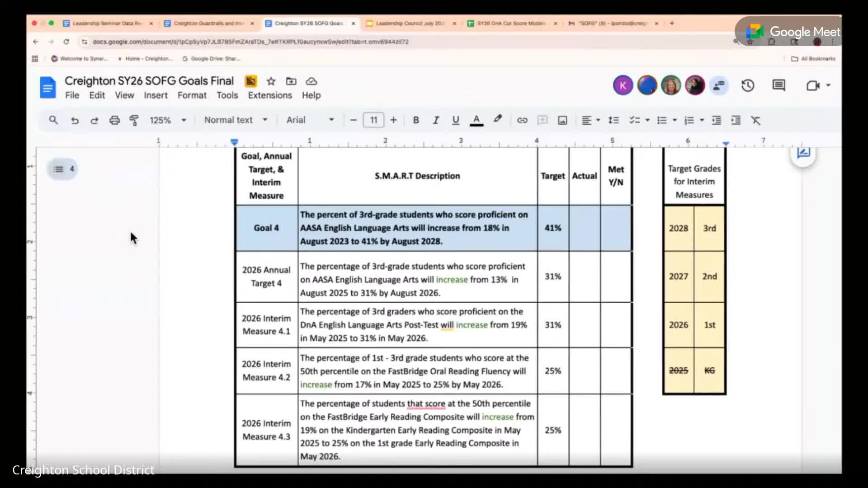Clear formatting
868x488 pixels.
756,120
